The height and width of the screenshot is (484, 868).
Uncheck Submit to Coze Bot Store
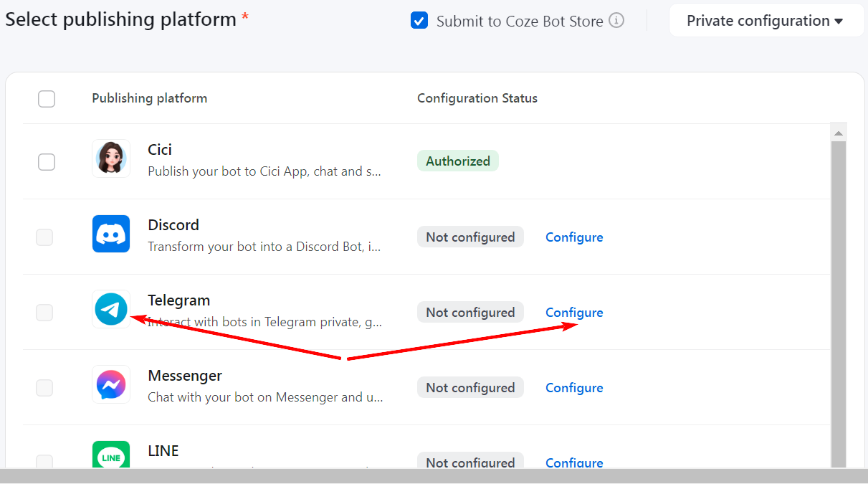419,21
